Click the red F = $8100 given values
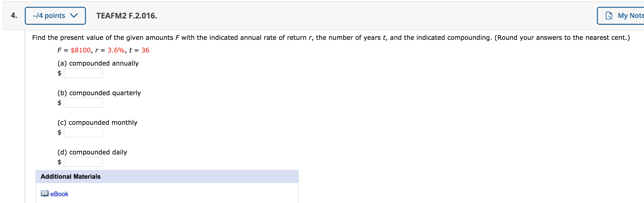 [x=103, y=50]
